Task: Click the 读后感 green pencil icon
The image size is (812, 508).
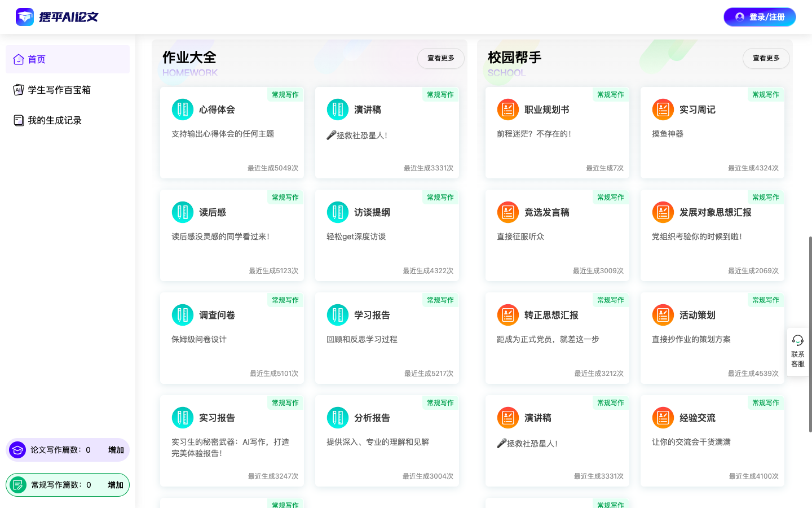Action: (183, 212)
